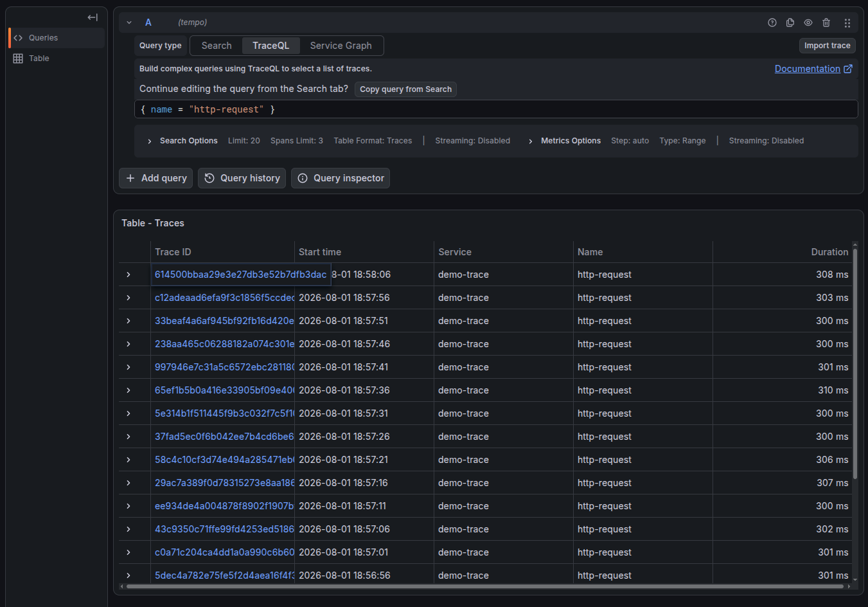Expand row for trace c12adeaad6efa9f3c1856f5ccdec
Viewport: 868px width, 607px height.
point(128,298)
